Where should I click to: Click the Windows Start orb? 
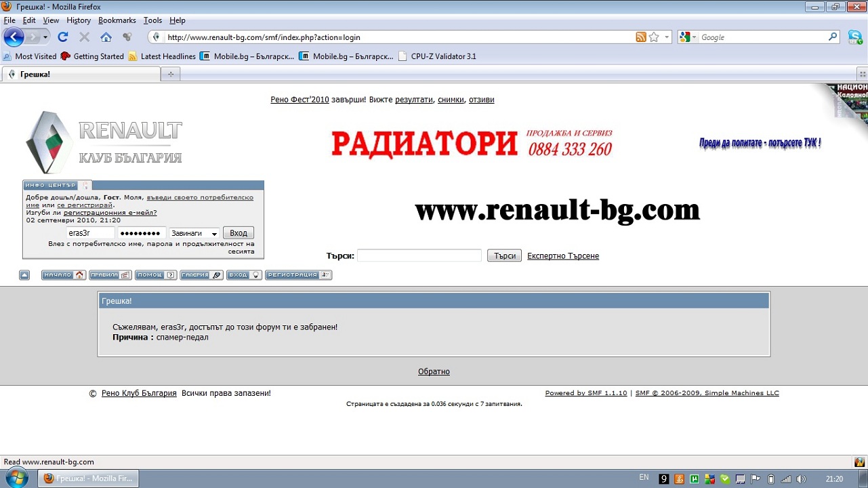point(16,478)
